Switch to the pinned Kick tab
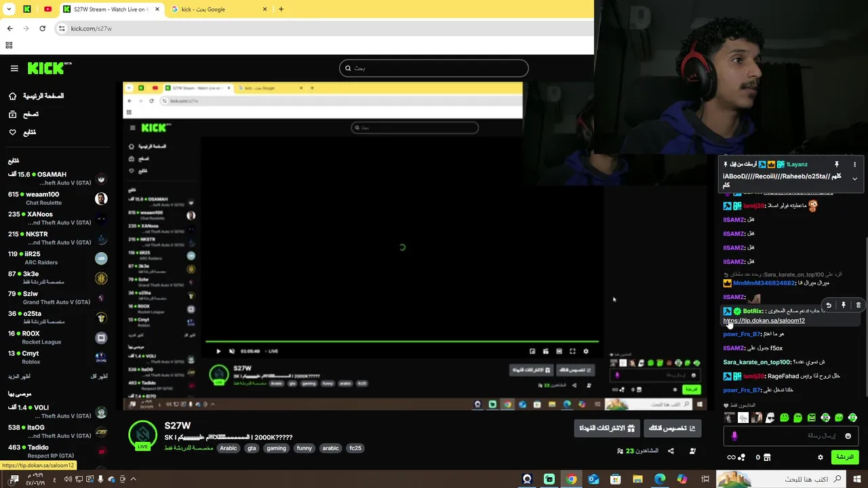This screenshot has width=868, height=488. point(27,9)
